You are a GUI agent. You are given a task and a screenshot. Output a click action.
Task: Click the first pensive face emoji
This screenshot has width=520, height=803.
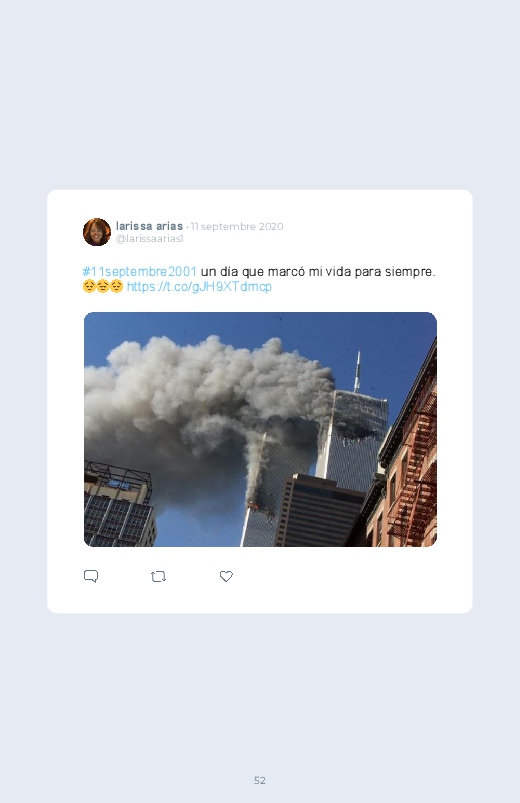pos(89,286)
